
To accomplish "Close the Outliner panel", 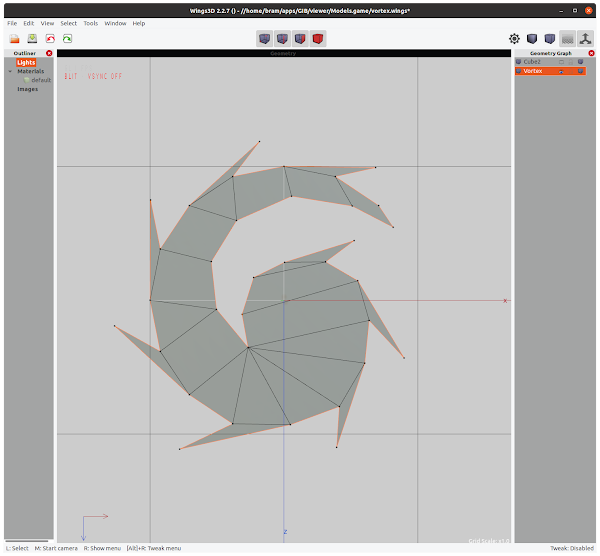I will tap(49, 53).
